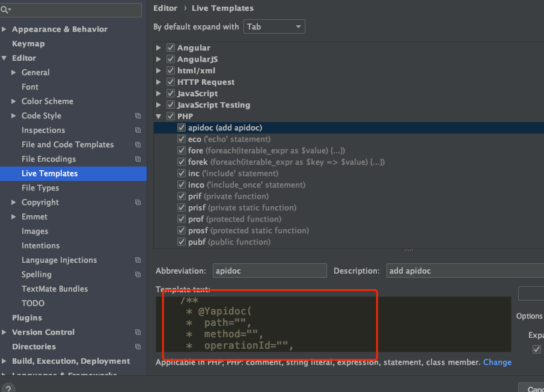
Task: Click the per-project icon beside Language Injections
Action: 138,260
